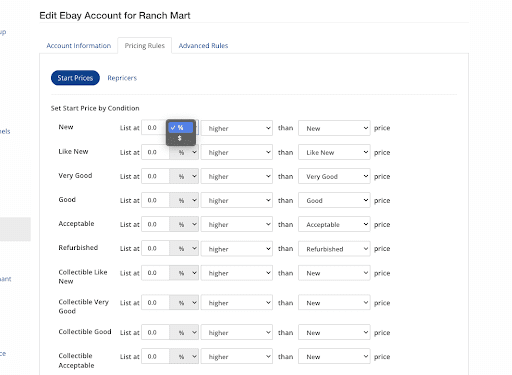Open the higher dropdown for Very Good
The width and height of the screenshot is (512, 375).
(x=237, y=176)
